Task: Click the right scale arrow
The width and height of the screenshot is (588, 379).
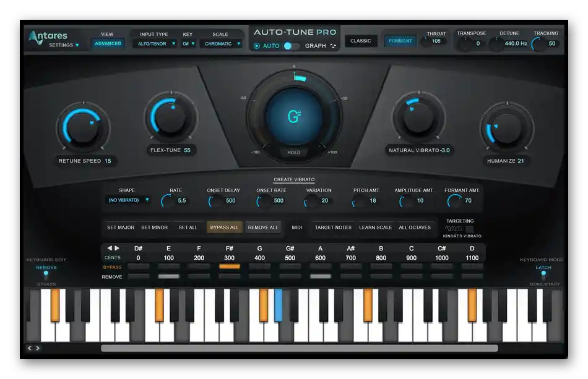Action: coord(117,248)
